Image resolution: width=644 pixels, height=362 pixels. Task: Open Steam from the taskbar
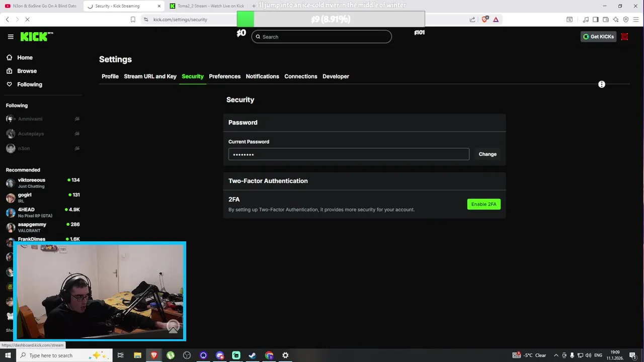[x=253, y=355]
